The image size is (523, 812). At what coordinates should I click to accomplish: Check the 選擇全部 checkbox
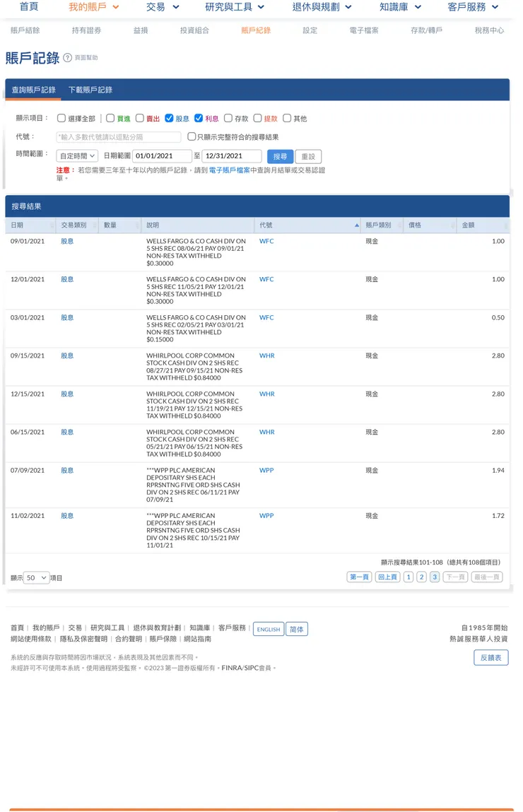pyautogui.click(x=61, y=118)
